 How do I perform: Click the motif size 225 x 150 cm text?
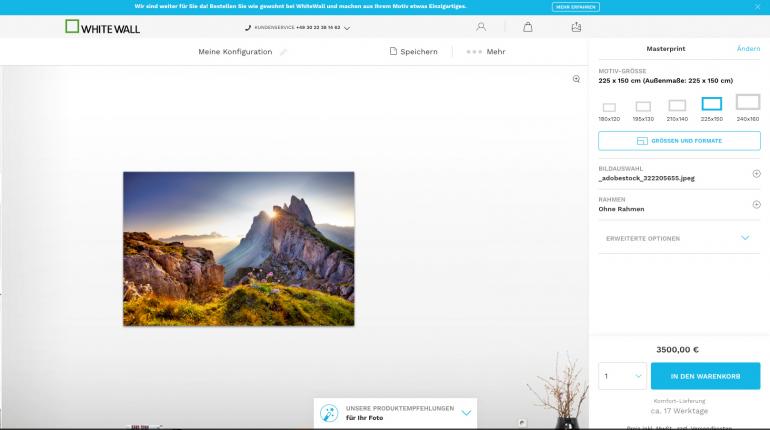click(x=665, y=81)
